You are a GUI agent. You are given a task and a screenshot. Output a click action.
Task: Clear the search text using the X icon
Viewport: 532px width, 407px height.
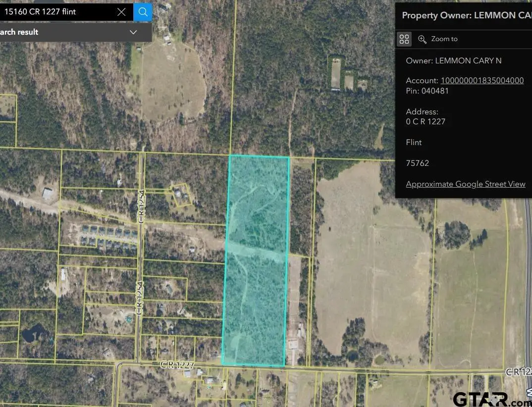coord(121,12)
